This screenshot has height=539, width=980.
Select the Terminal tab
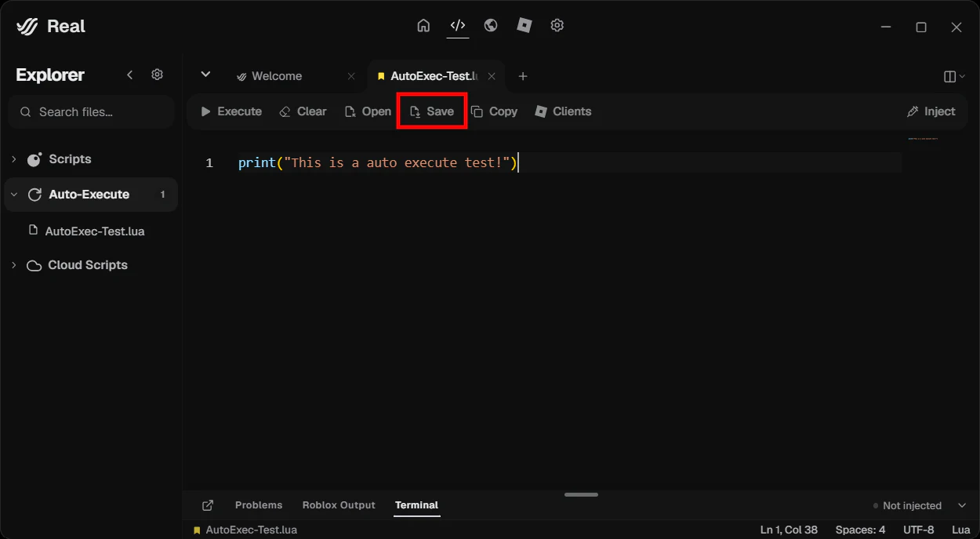click(416, 505)
